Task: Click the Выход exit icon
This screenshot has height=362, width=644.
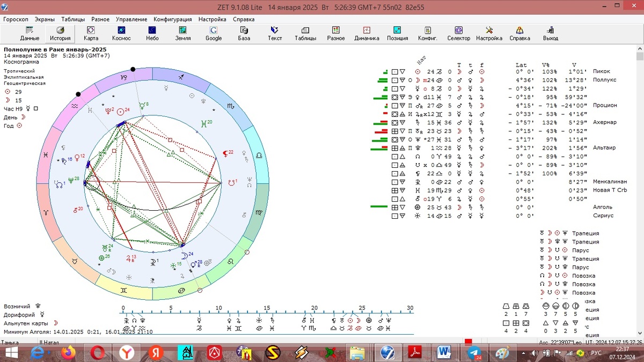Action: coord(550,33)
